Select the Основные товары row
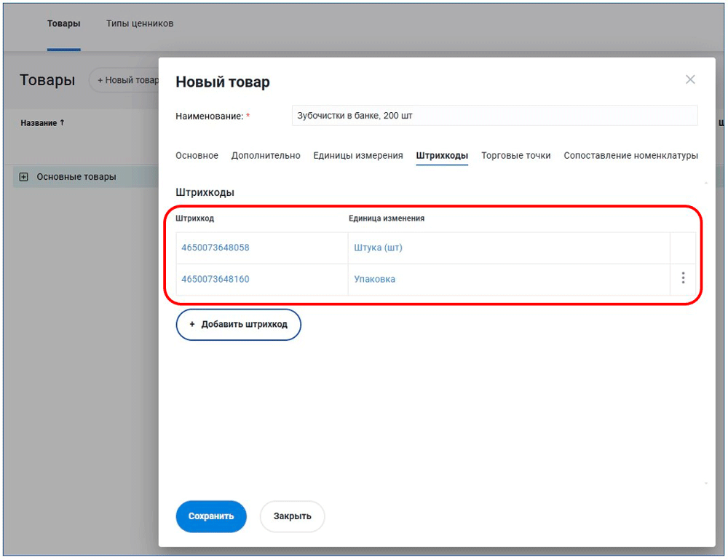This screenshot has width=728, height=560. [76, 177]
